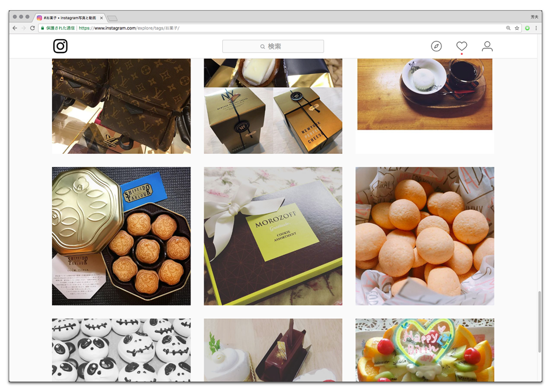Screen dimensions: 551x392
Task: Open the Chrome three-dot menu
Action: [x=536, y=28]
